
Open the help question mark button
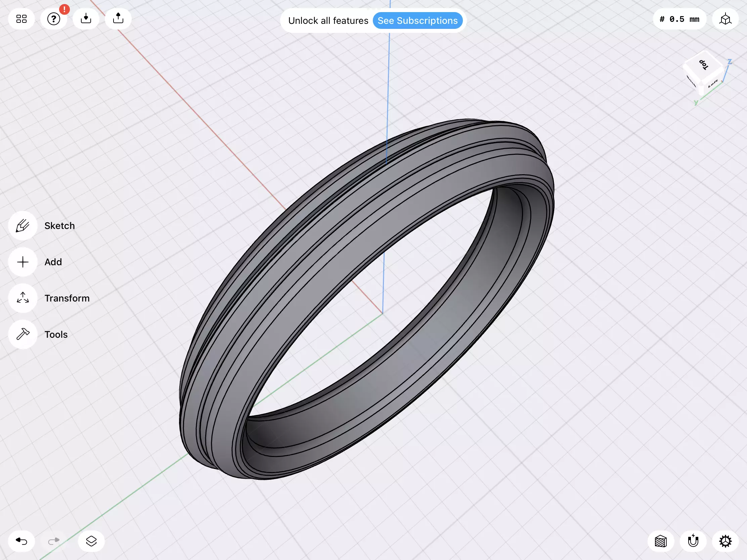54,19
